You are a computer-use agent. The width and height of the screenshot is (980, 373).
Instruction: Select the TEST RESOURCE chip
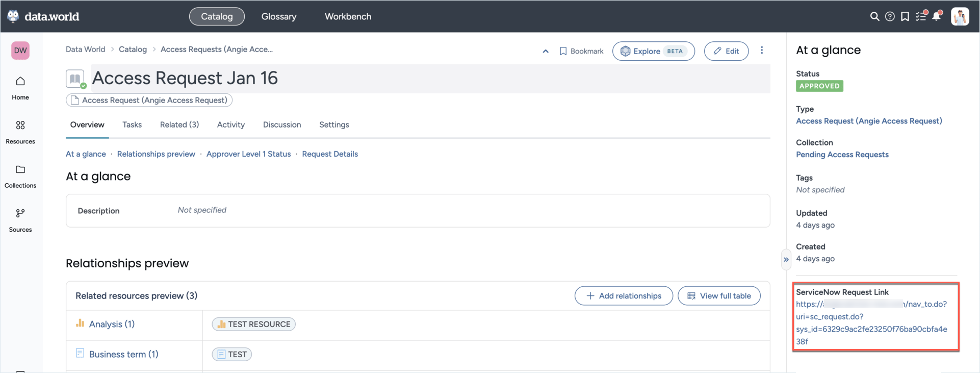point(254,324)
